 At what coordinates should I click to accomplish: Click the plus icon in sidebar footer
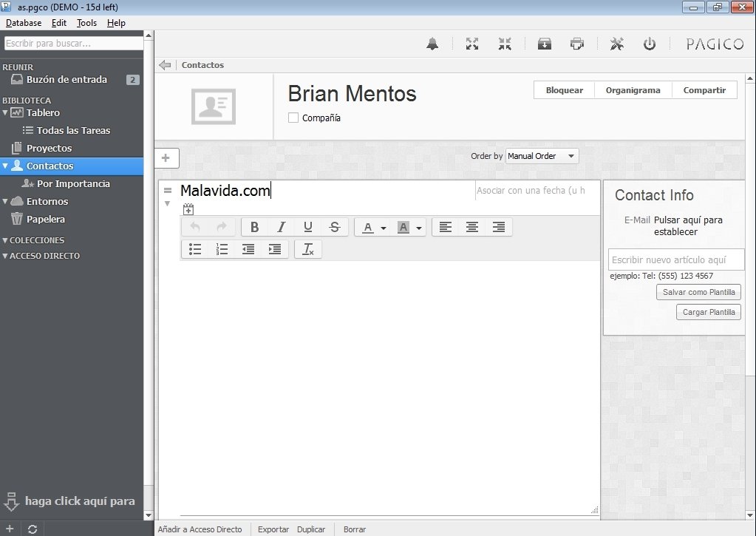[x=10, y=529]
